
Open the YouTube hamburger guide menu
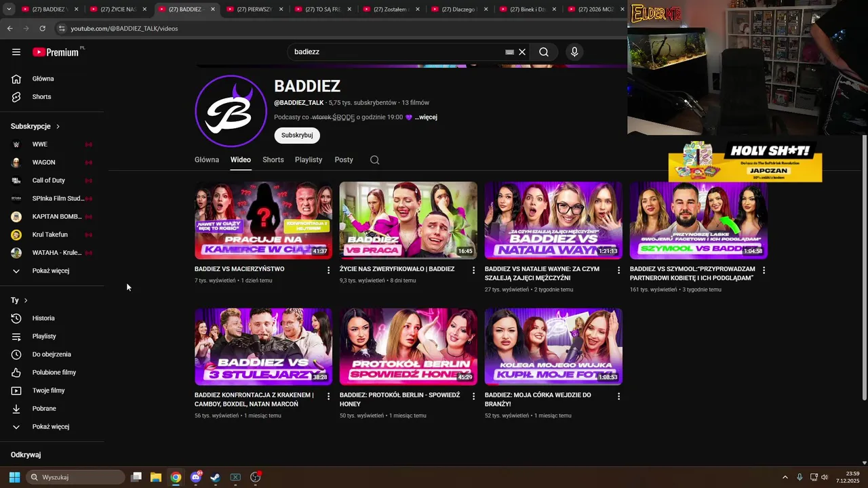[x=16, y=52]
